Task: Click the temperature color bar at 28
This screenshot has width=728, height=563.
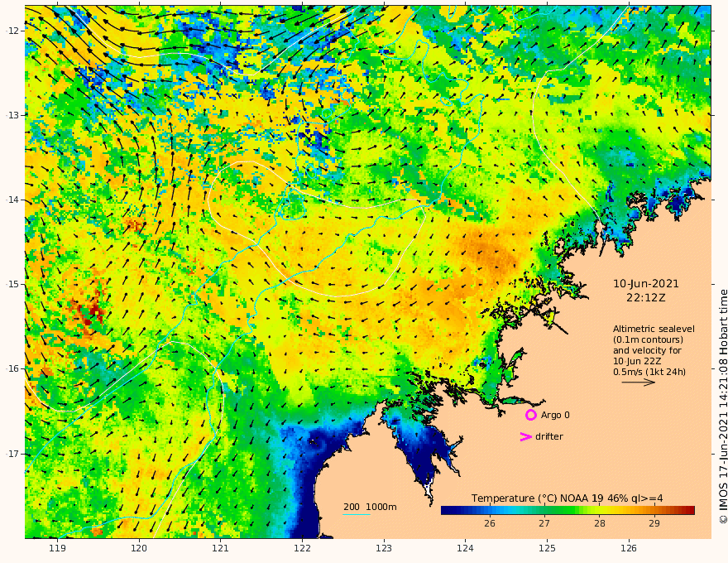Action: click(600, 511)
